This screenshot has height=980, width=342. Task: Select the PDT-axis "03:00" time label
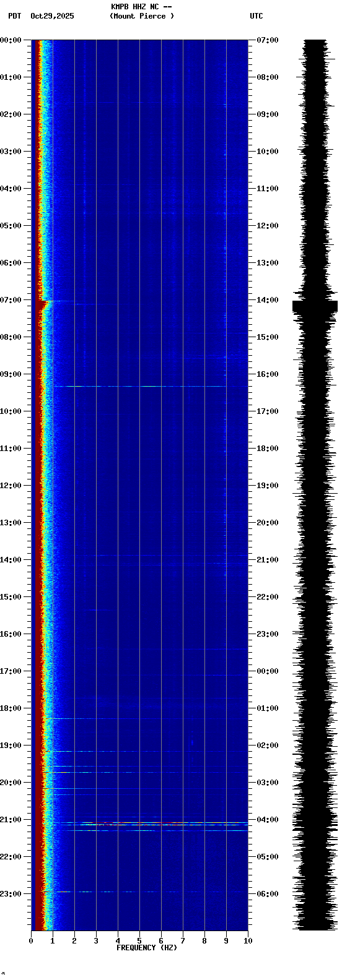[11, 152]
